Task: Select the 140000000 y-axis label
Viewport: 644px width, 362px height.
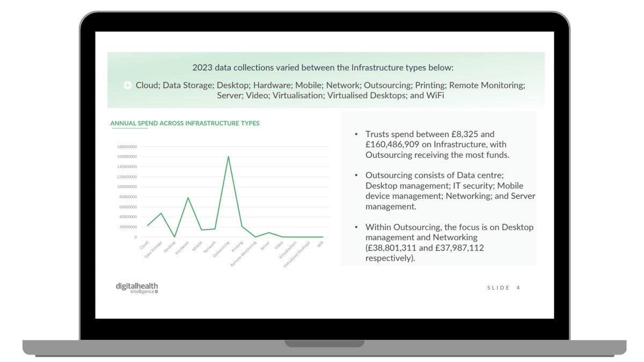Action: (127, 167)
